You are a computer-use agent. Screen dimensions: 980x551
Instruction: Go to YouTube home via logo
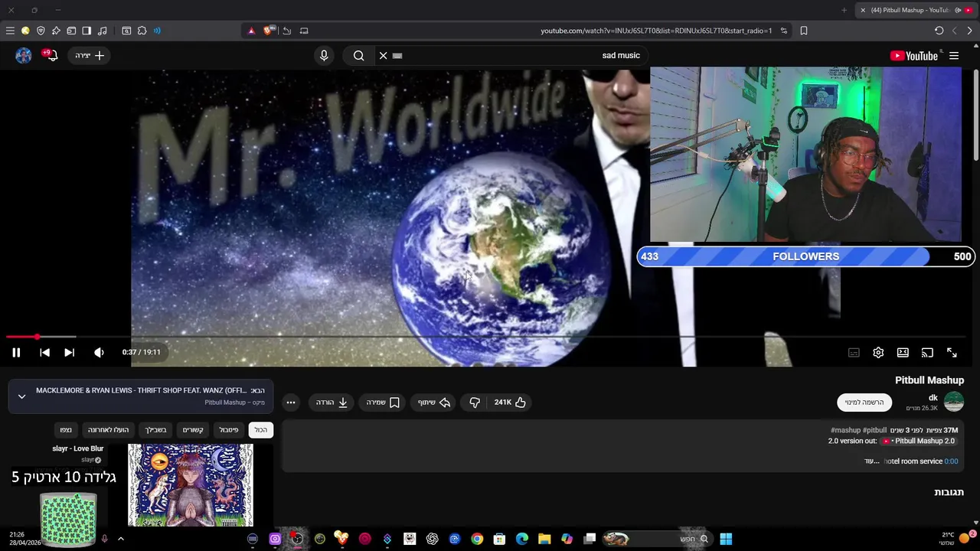pyautogui.click(x=914, y=55)
